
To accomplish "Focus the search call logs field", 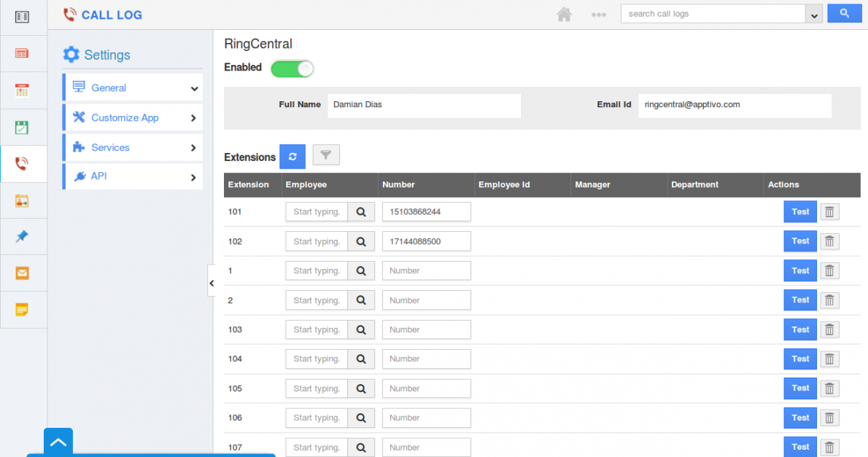I will click(713, 14).
